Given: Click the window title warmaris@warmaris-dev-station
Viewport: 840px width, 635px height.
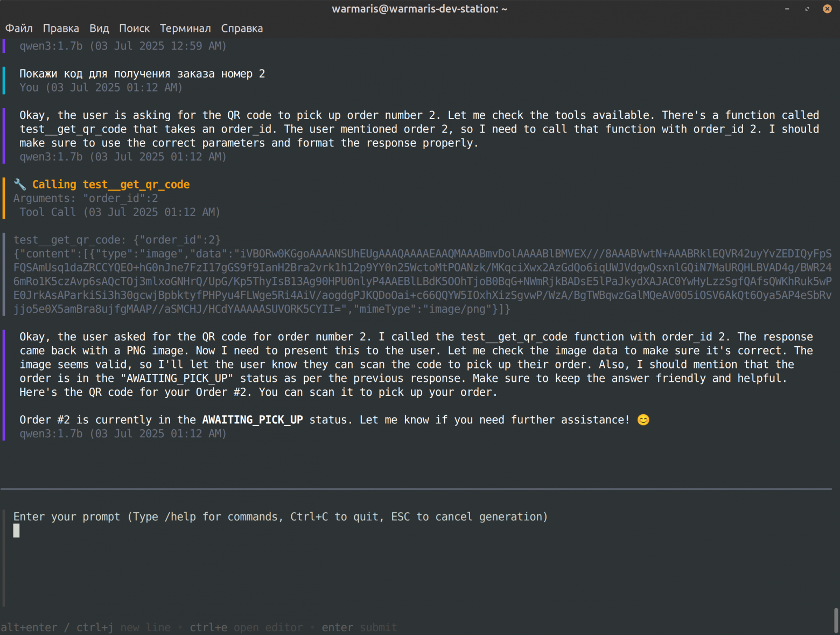Looking at the screenshot, I should click(x=419, y=9).
